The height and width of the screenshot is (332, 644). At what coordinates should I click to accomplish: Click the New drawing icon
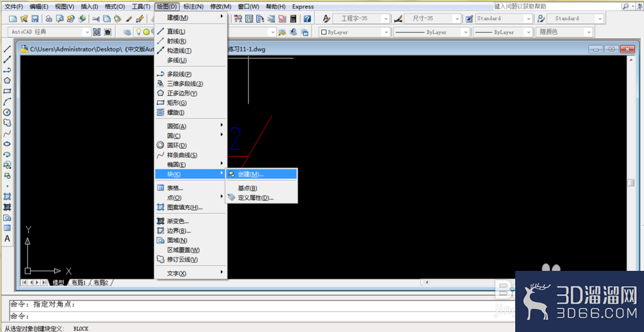coord(13,19)
